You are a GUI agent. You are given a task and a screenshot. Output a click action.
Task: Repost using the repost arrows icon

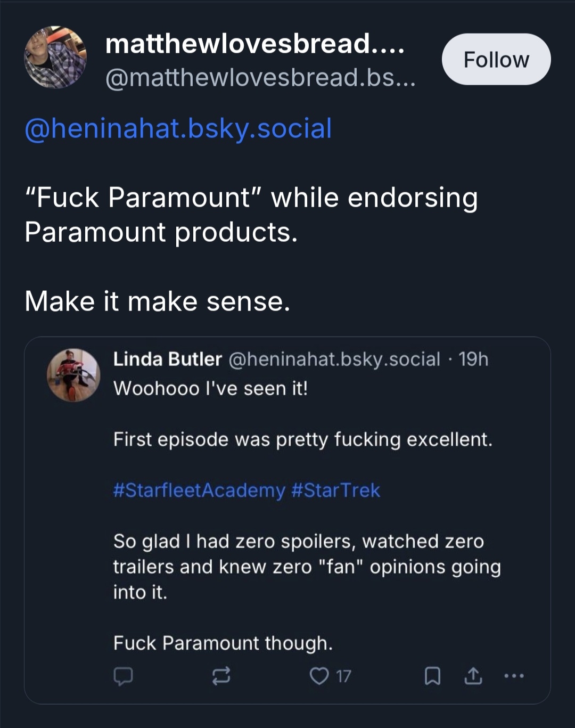pos(221,676)
